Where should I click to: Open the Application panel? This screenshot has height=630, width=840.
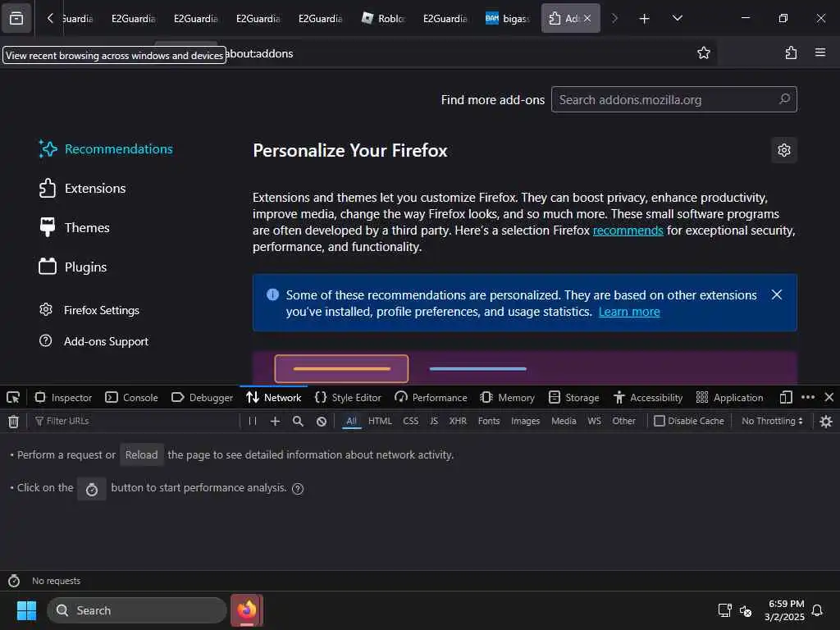729,398
